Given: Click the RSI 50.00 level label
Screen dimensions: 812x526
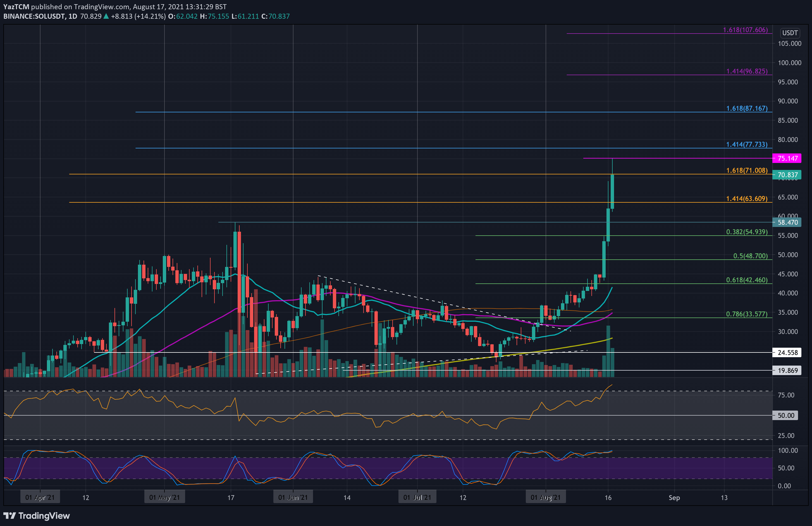Looking at the screenshot, I should tap(785, 415).
